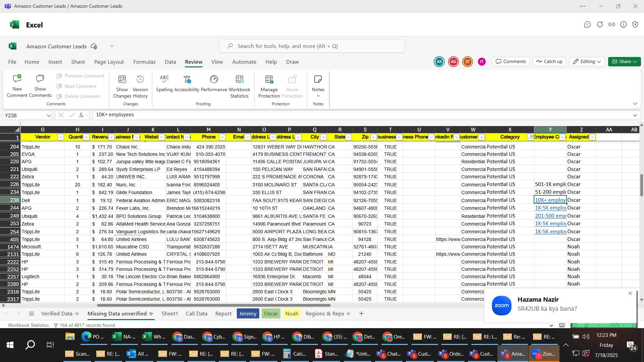Add a new sheet with plus icon
Screen dimensions: 644x362
361,314
